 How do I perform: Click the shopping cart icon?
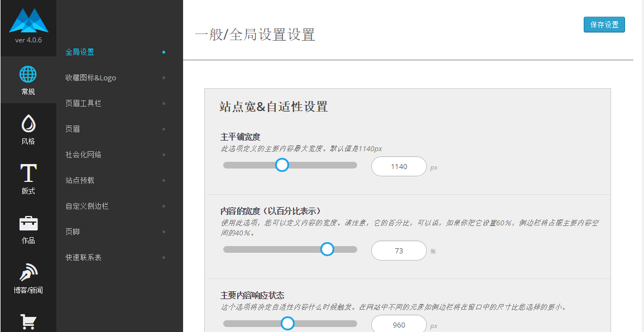click(28, 321)
